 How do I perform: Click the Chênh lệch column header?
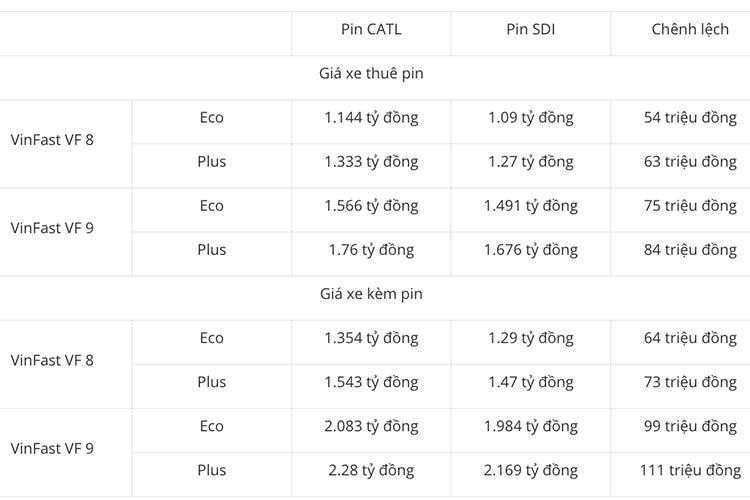(690, 30)
